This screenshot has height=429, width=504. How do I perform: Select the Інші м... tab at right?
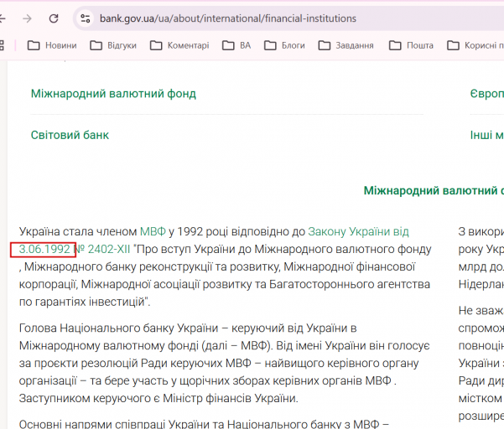pyautogui.click(x=486, y=135)
